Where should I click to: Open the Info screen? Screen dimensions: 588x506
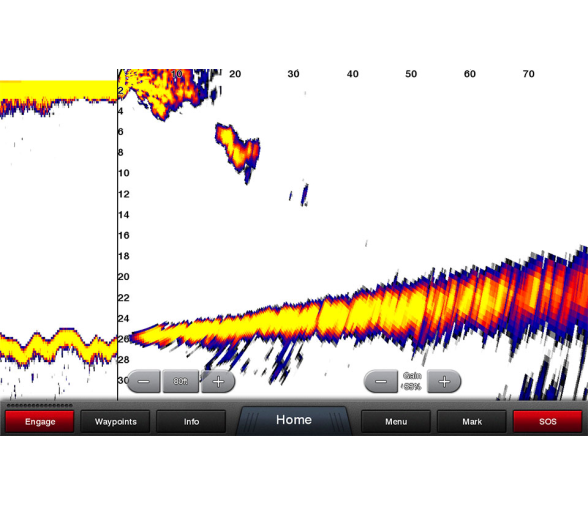tap(191, 422)
